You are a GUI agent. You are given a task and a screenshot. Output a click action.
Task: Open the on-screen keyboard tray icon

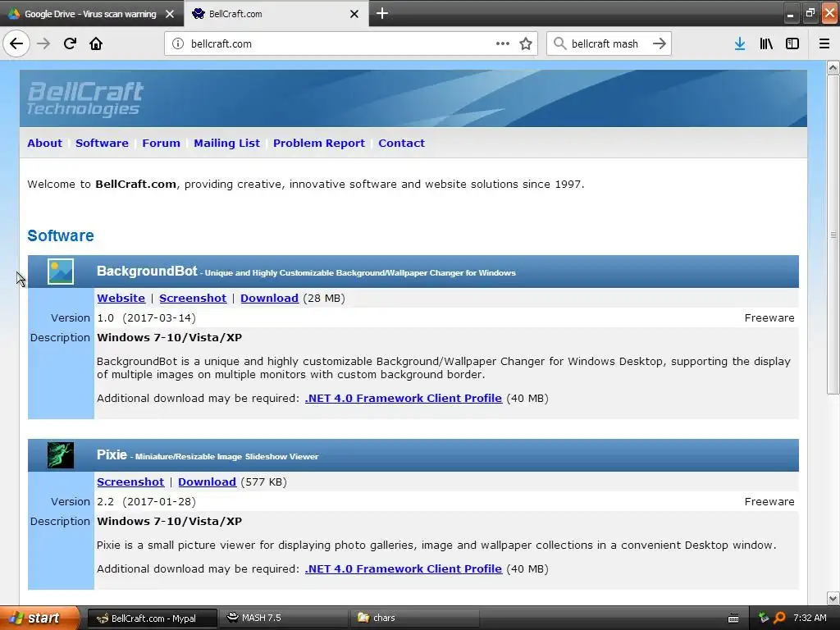[x=733, y=619]
